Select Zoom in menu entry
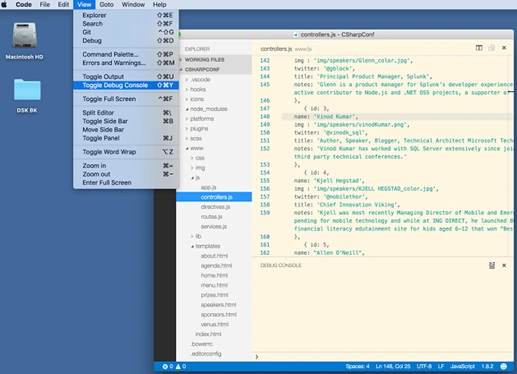517x374 pixels. tap(126, 166)
